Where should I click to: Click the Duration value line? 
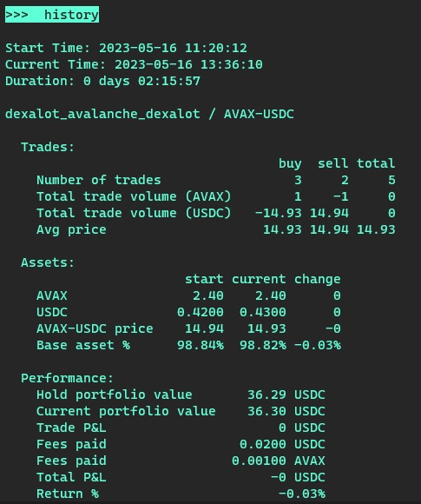[102, 81]
